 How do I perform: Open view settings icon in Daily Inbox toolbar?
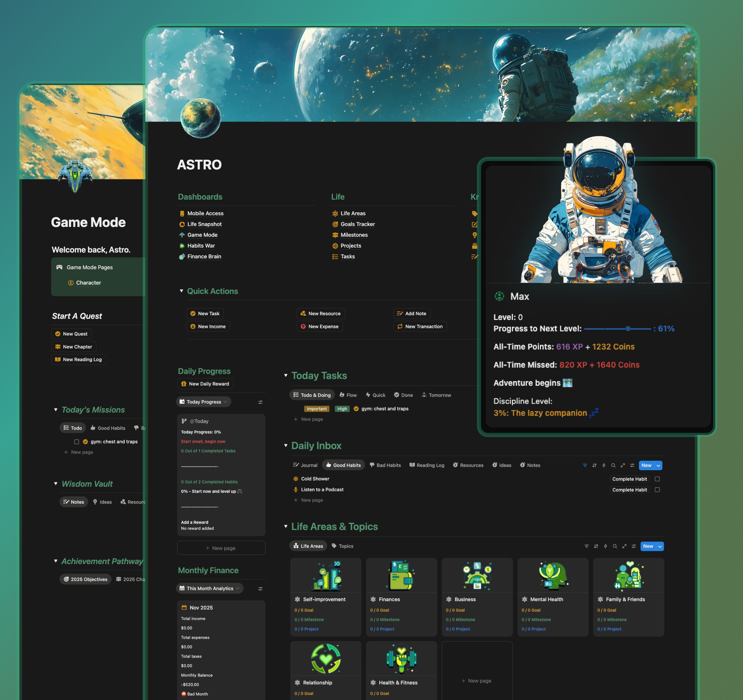pos(632,465)
